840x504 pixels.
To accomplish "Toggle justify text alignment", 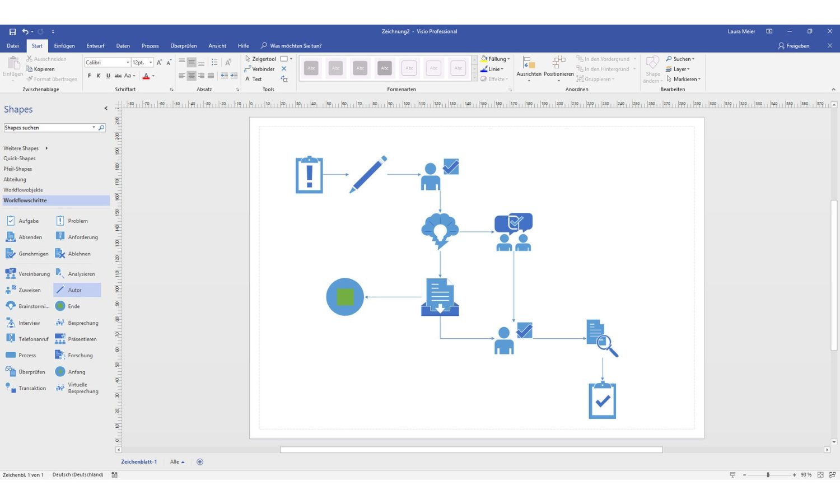I will pyautogui.click(x=211, y=76).
